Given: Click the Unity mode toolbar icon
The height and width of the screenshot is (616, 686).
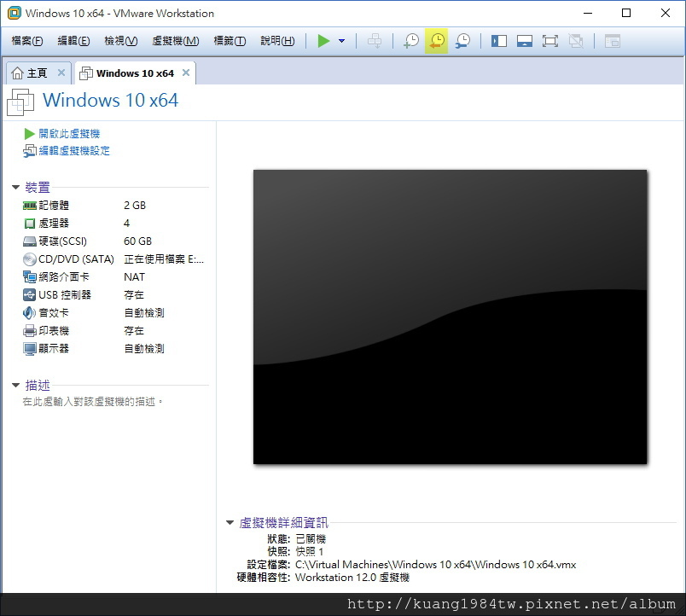Looking at the screenshot, I should 576,41.
